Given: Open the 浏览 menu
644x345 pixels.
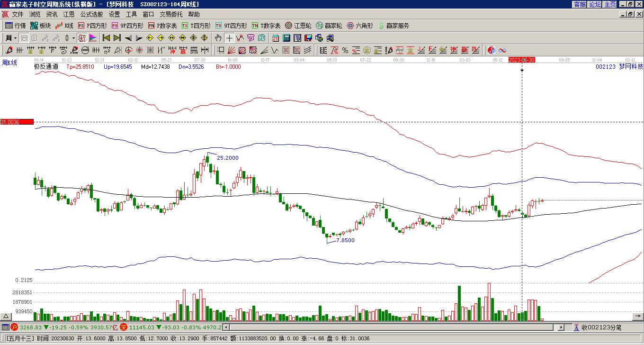Looking at the screenshot, I should tap(35, 15).
